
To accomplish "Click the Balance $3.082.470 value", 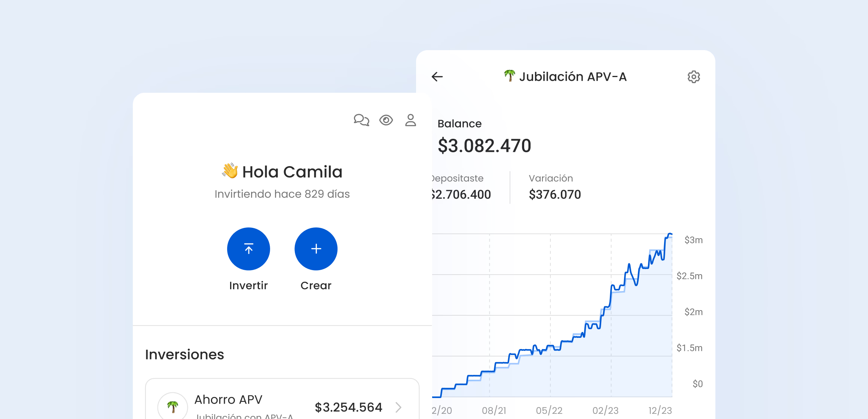I will pos(485,146).
